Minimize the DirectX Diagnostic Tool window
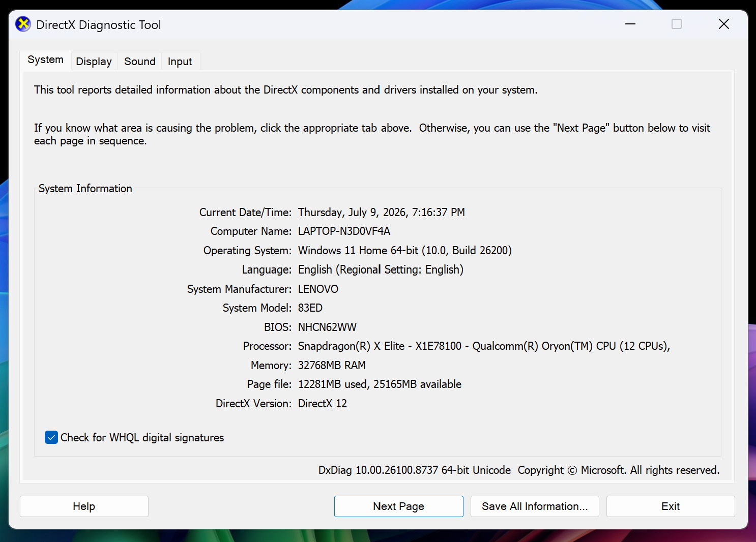The image size is (756, 542). click(x=630, y=24)
